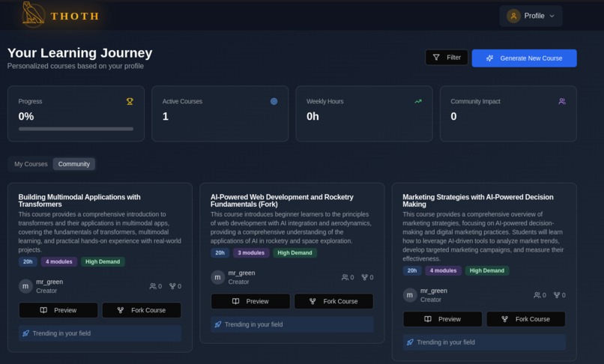Click mr_green creator name on Rocketry card

pos(241,273)
